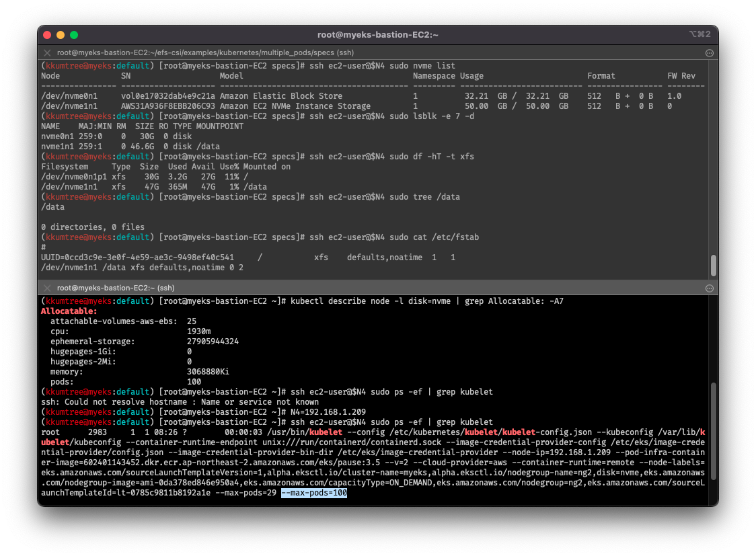Click the ⌥⌘2 shortcut label in title bar
The width and height of the screenshot is (756, 556).
pos(700,34)
